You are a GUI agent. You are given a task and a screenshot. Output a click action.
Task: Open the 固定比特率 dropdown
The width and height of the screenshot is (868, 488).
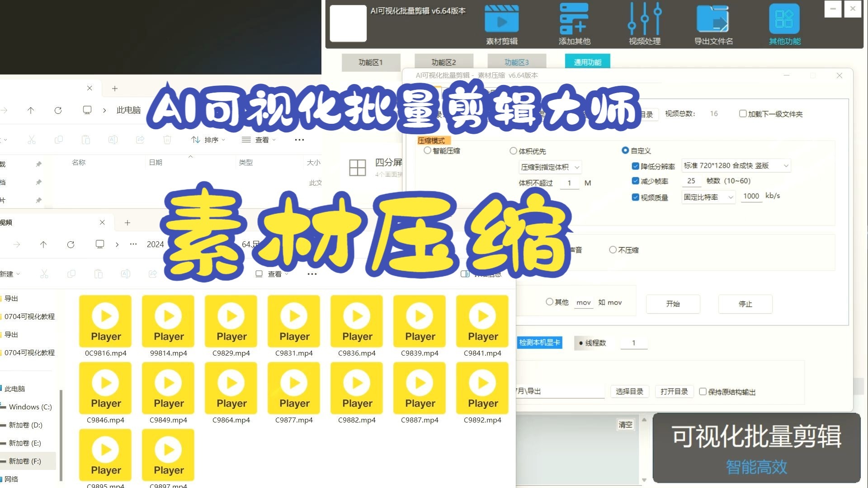[x=708, y=197]
